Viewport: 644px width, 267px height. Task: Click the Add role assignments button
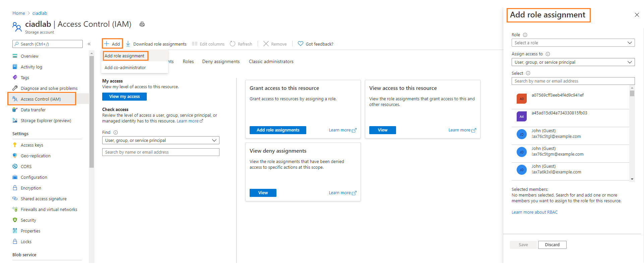click(x=278, y=130)
